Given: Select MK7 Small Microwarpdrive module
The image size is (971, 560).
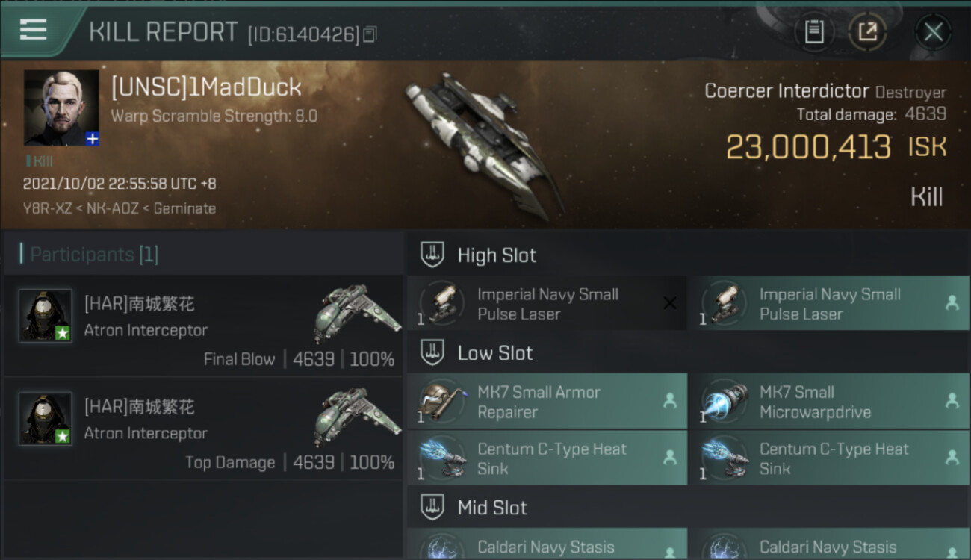Looking at the screenshot, I should point(828,402).
